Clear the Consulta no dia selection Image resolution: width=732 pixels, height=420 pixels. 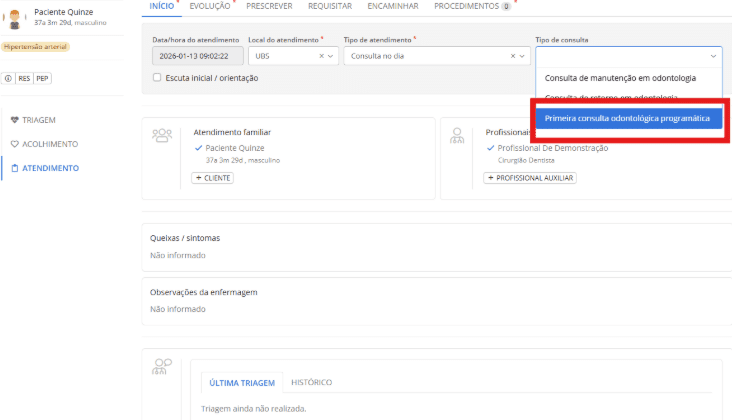[513, 56]
